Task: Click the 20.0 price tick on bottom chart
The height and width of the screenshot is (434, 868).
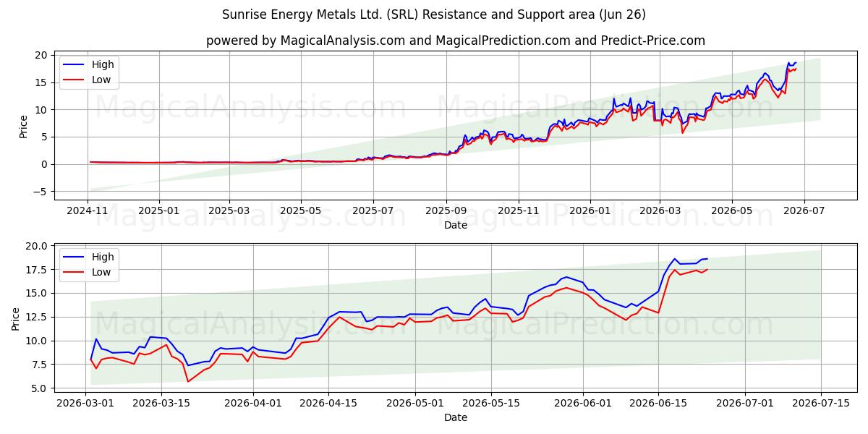Action: pos(37,246)
